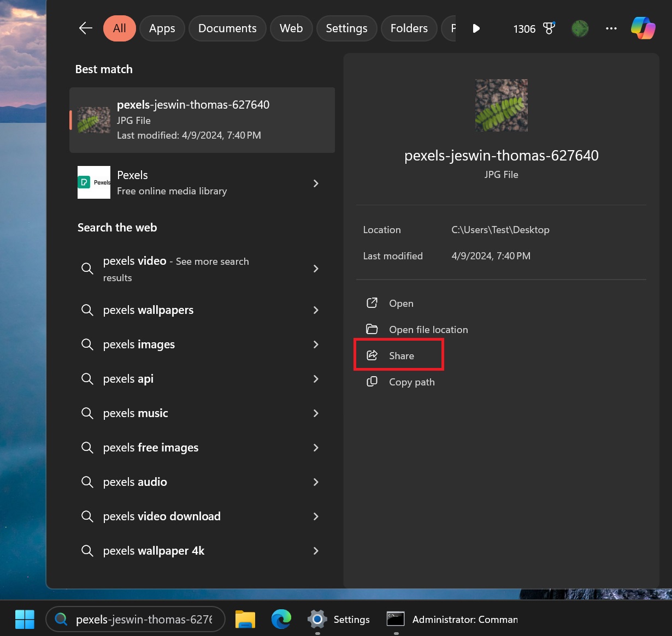Expand the pexels images suggestion chevron
This screenshot has width=672, height=636.
click(316, 344)
